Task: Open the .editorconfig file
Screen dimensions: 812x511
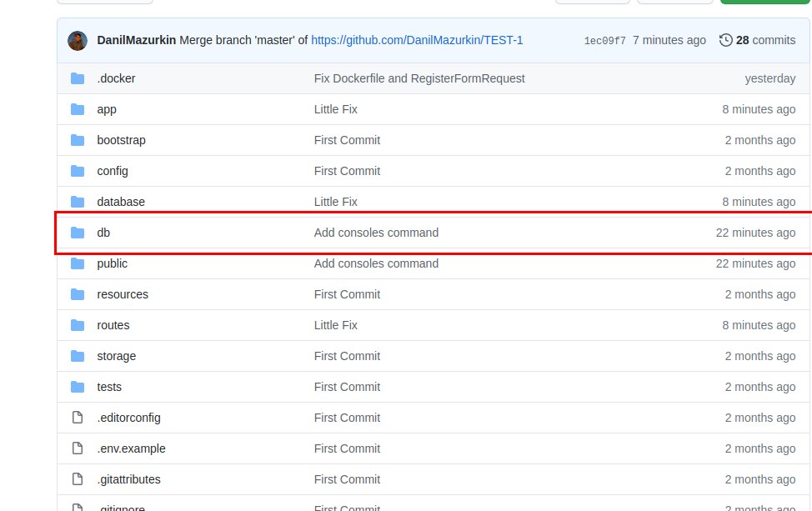Action: click(128, 418)
